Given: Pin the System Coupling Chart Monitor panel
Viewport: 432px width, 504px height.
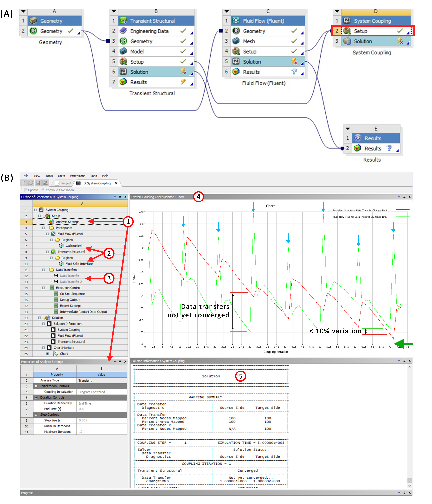Looking at the screenshot, I should (404, 197).
